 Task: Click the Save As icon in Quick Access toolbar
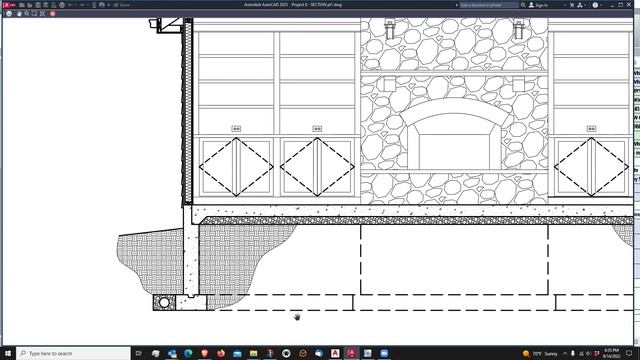(45, 5)
